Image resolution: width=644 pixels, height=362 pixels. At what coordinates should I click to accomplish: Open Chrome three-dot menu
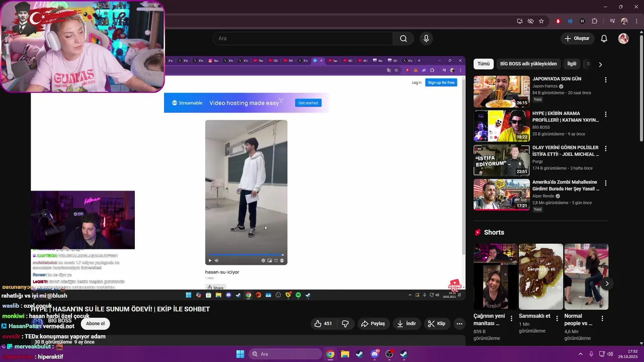635,21
